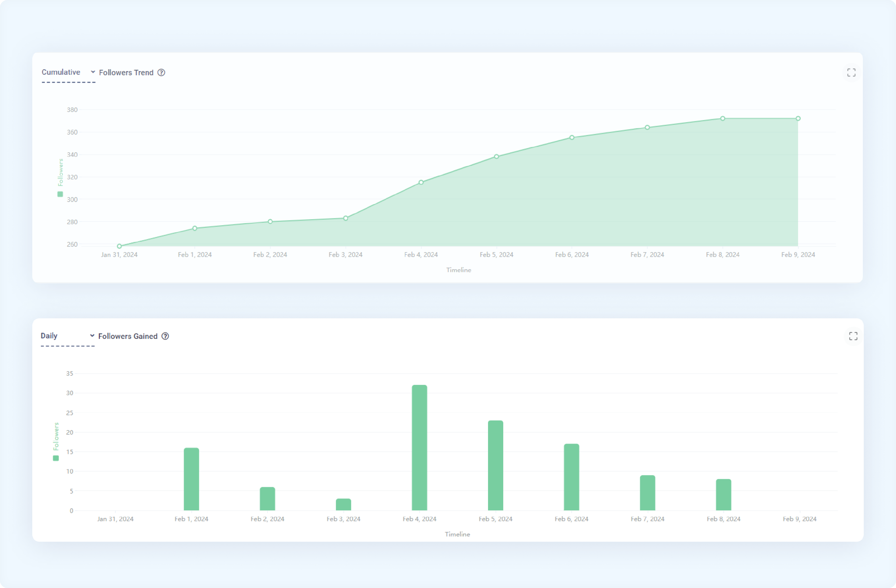Select the Feb 4 data point on trend line

coord(421,182)
